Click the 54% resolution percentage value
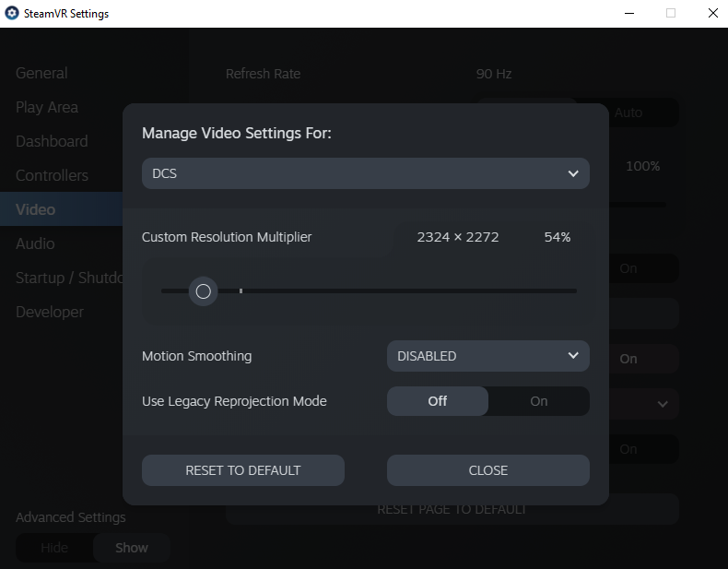 tap(558, 237)
